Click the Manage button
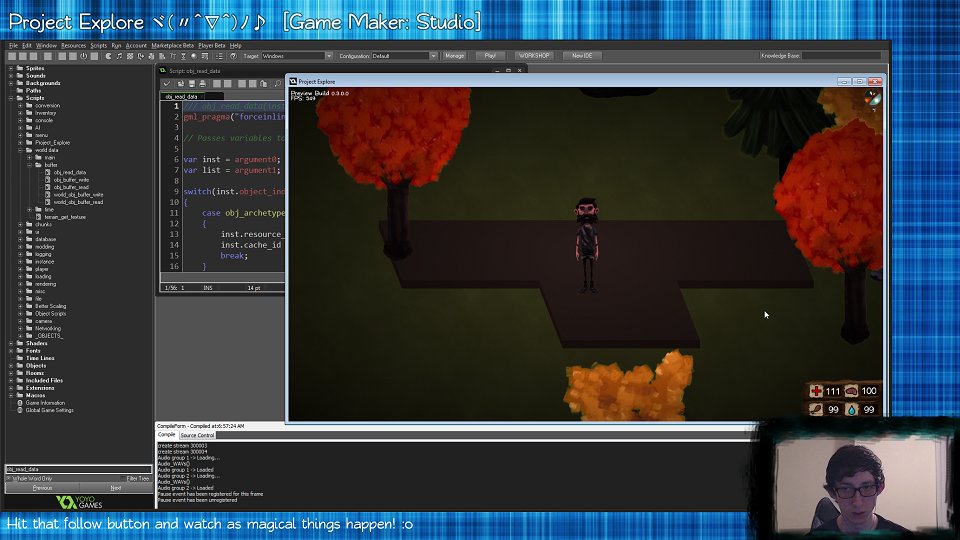The image size is (960, 540). 454,56
